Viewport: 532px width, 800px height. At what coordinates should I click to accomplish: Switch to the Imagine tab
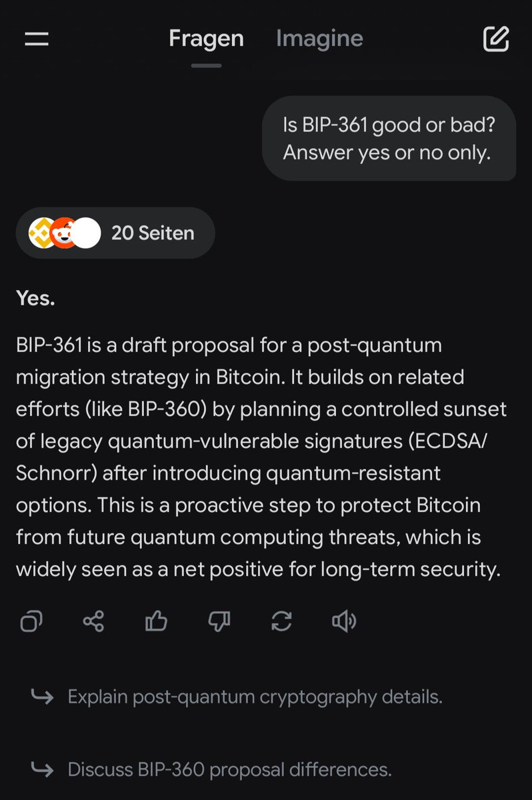[x=319, y=39]
